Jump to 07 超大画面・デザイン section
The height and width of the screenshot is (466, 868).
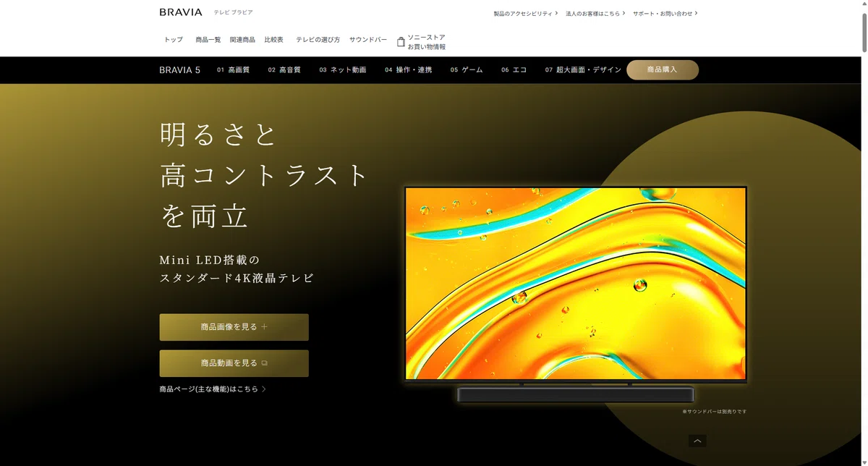(x=583, y=70)
